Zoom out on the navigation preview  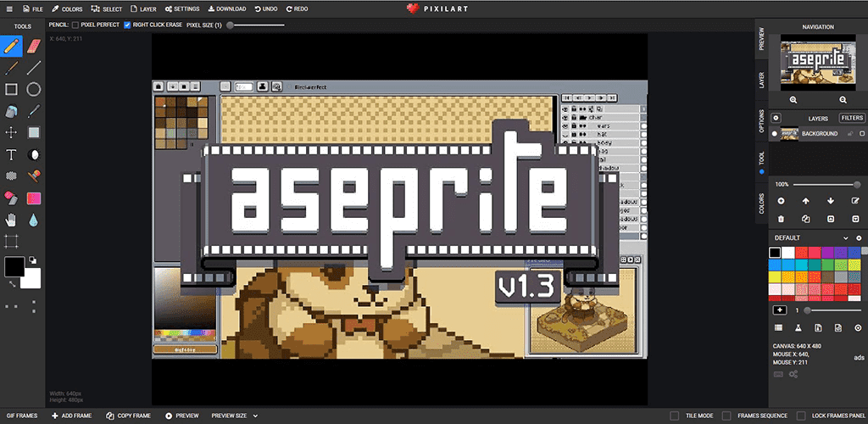(843, 100)
